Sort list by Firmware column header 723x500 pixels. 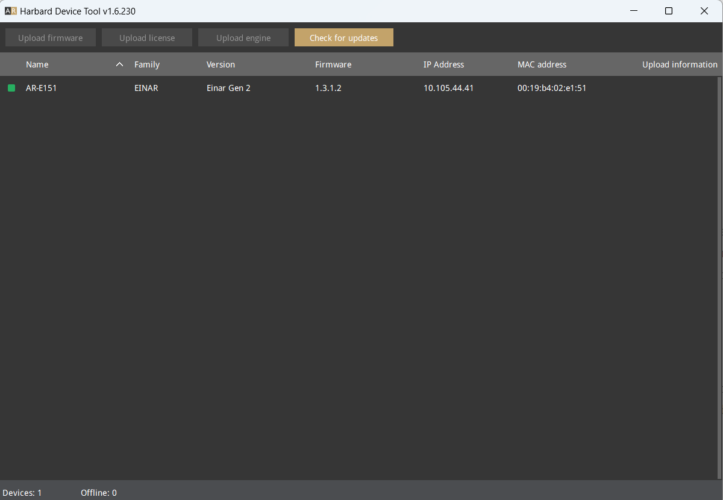click(333, 65)
